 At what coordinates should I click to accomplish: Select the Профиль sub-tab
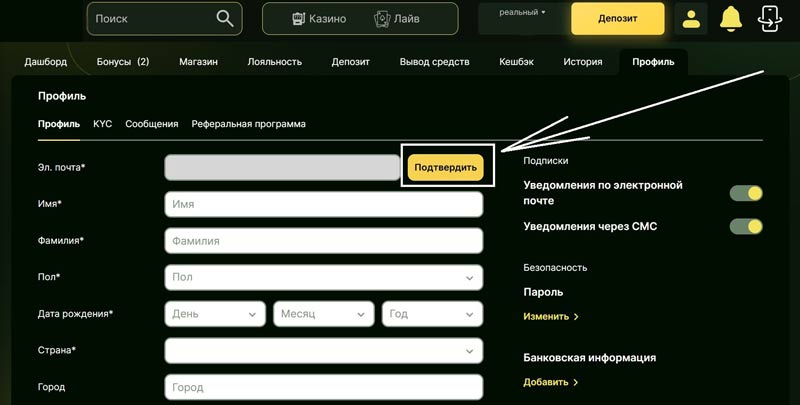[59, 124]
